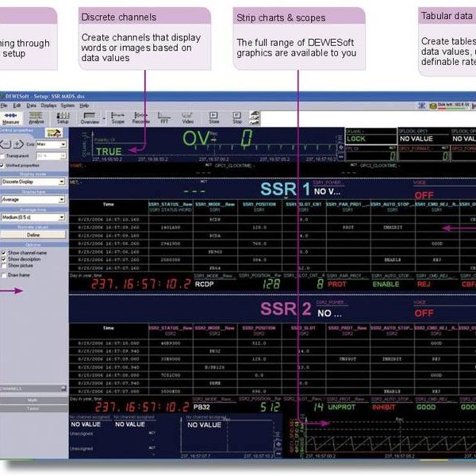The height and width of the screenshot is (476, 476).
Task: Open the FFT display icon
Action: tap(164, 117)
